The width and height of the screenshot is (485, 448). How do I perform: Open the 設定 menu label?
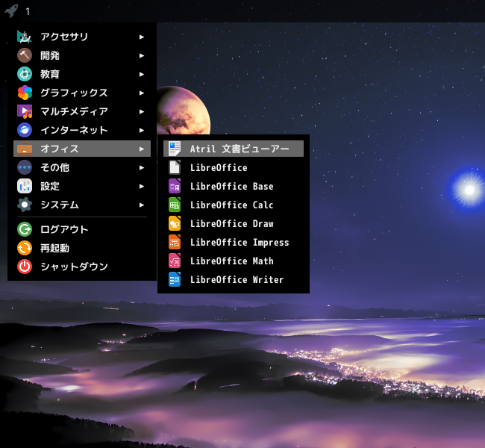point(50,186)
